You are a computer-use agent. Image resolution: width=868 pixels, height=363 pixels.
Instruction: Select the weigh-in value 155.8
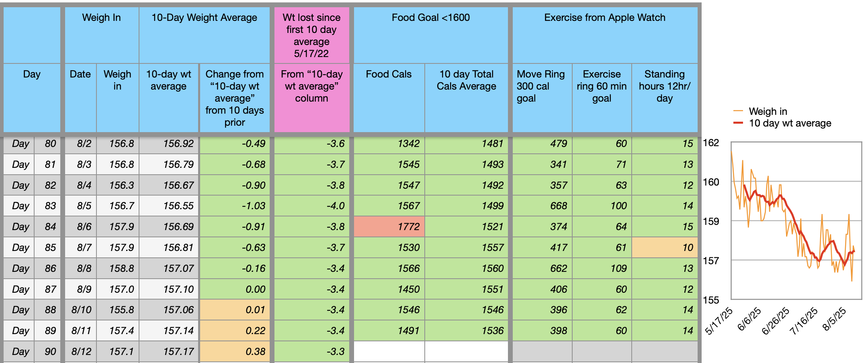[117, 310]
